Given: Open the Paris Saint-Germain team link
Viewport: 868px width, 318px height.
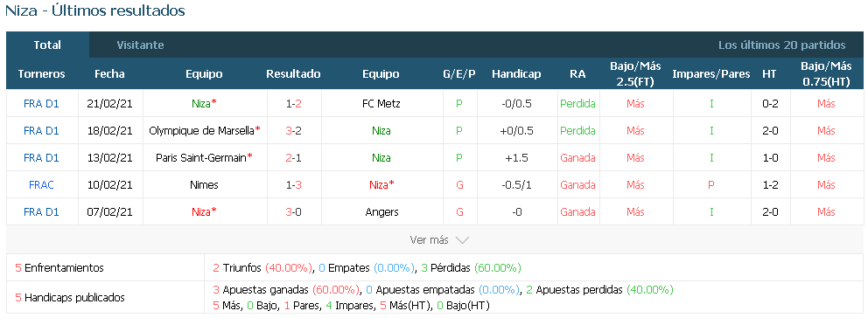Looking at the screenshot, I should coord(201,157).
